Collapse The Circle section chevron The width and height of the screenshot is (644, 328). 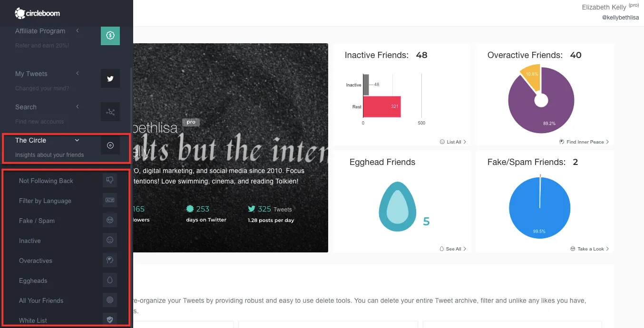(x=76, y=140)
